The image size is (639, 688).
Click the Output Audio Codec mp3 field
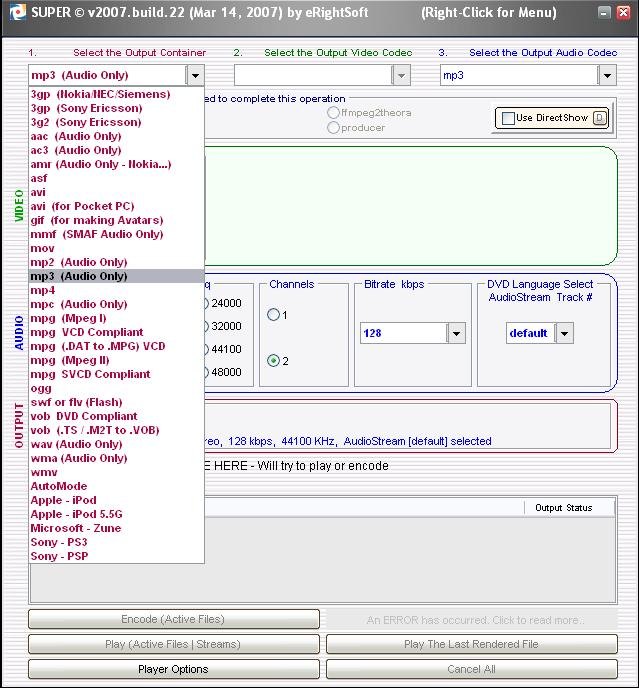coord(520,75)
